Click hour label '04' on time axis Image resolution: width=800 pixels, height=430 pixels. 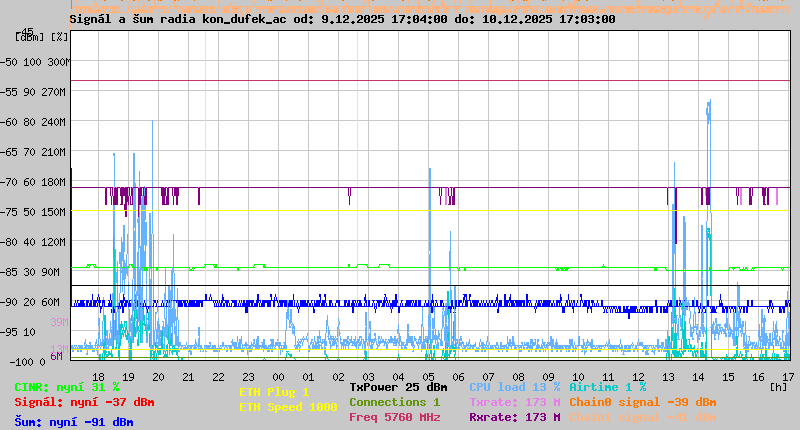[x=398, y=377]
